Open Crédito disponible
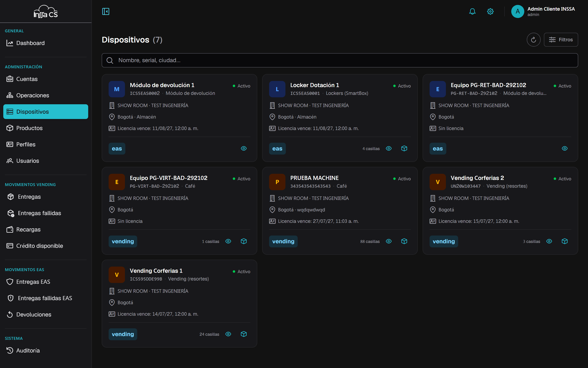588x368 pixels. click(x=46, y=246)
